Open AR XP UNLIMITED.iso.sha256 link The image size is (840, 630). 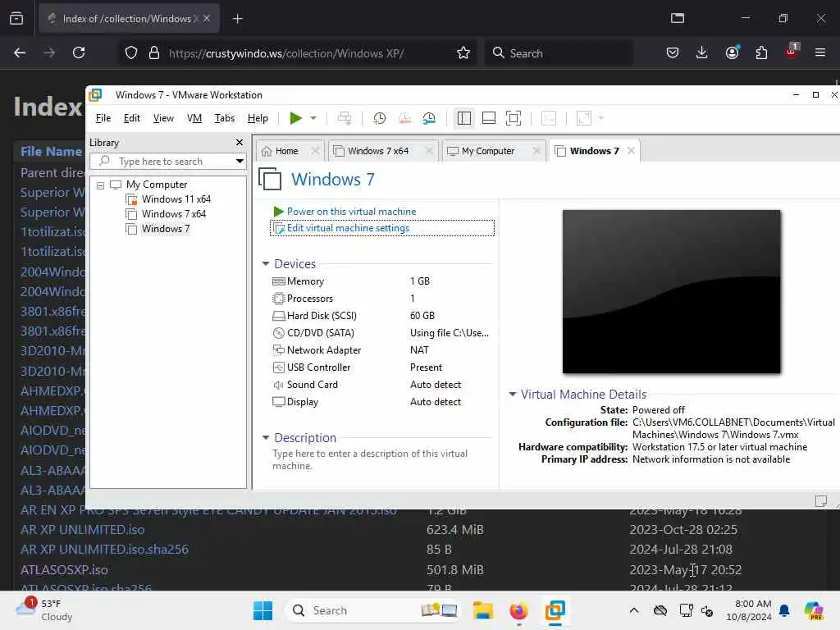pos(104,550)
